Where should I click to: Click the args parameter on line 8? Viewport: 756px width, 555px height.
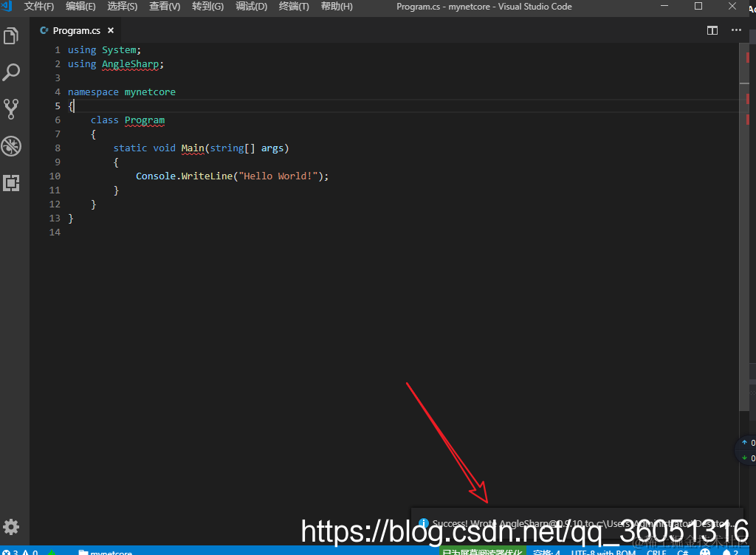click(x=272, y=148)
